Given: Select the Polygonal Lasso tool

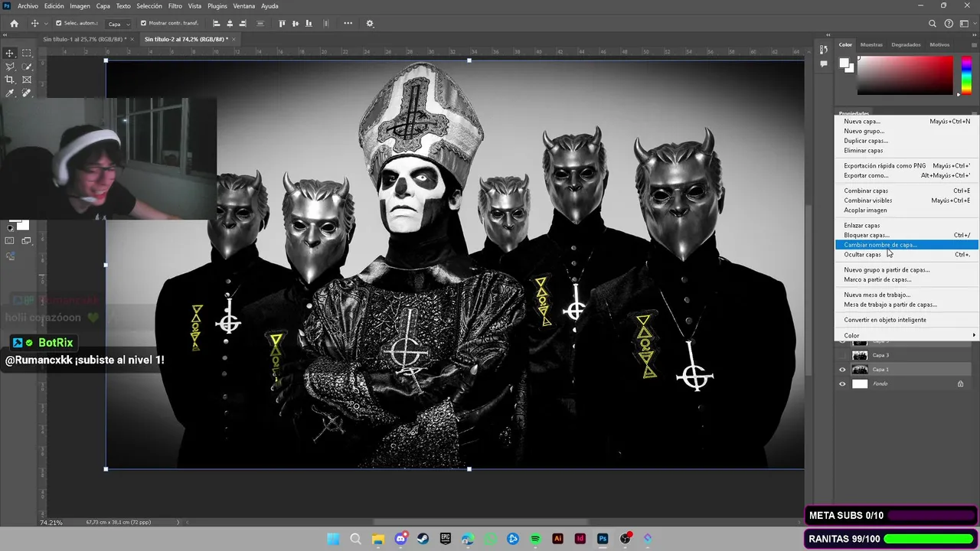Looking at the screenshot, I should click(10, 67).
